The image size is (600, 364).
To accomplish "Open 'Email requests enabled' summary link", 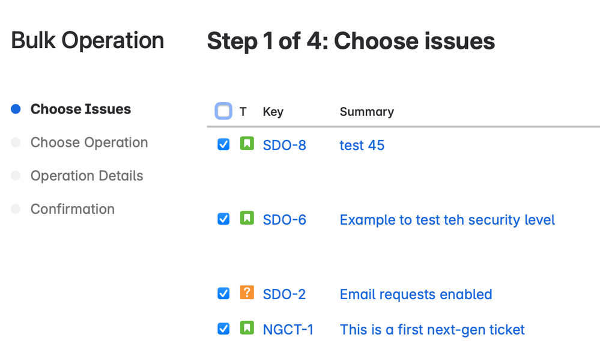I will coord(416,294).
